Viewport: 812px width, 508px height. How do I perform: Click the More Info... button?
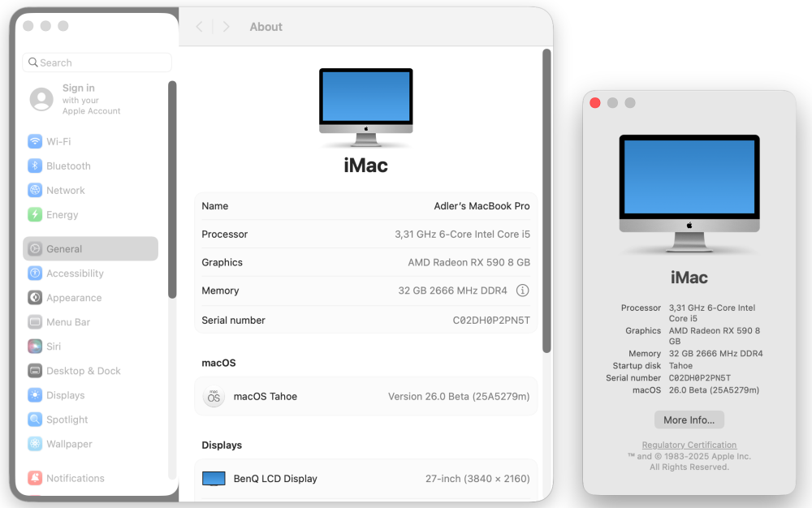pyautogui.click(x=689, y=420)
